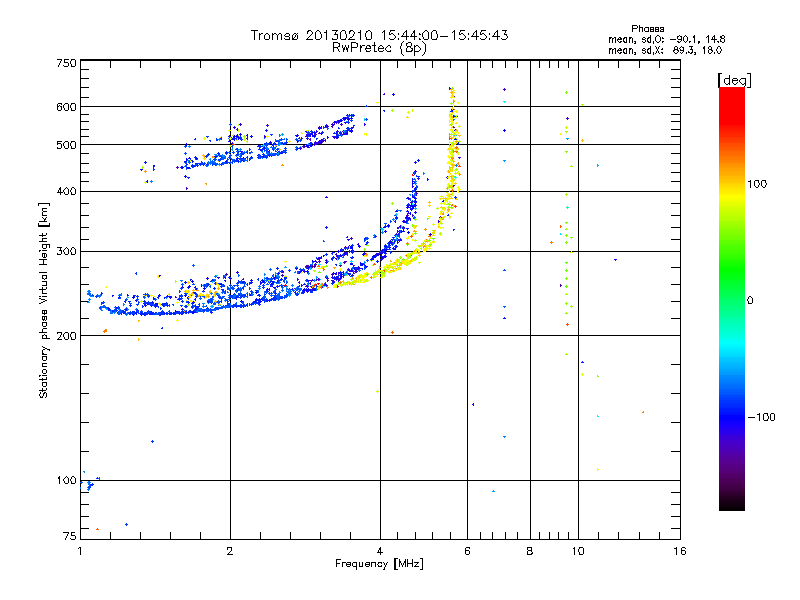Click the y-axis tick label "600"
Screen dimensions: 800x600
pos(66,107)
